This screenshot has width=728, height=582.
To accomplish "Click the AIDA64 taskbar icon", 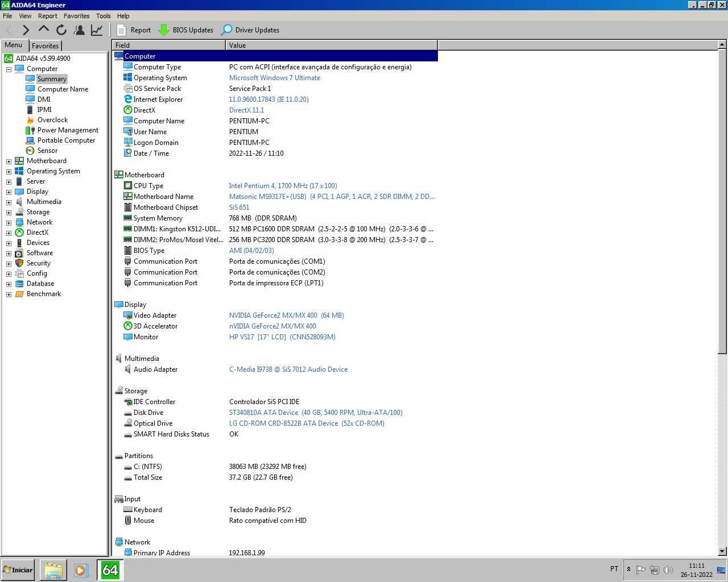I will [109, 570].
